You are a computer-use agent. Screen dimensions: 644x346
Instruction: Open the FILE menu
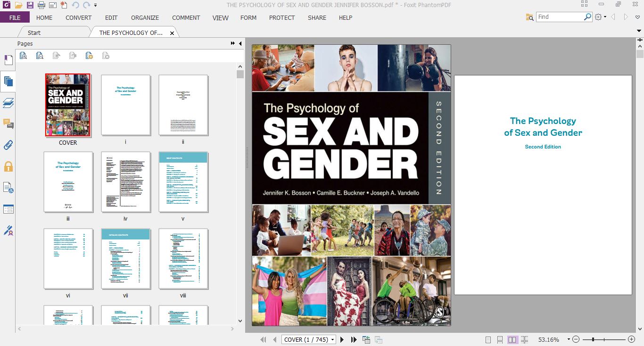[15, 17]
